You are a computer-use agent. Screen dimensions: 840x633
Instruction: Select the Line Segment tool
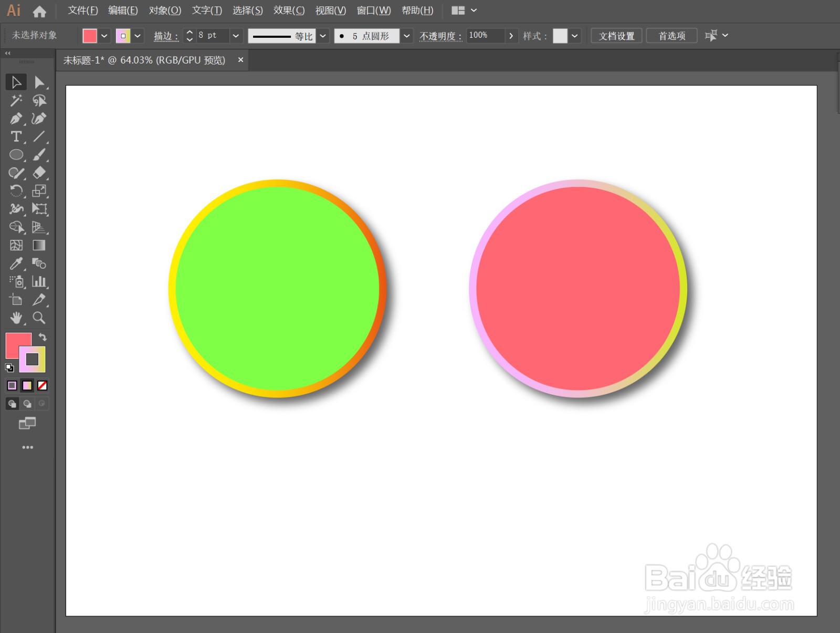click(x=39, y=136)
